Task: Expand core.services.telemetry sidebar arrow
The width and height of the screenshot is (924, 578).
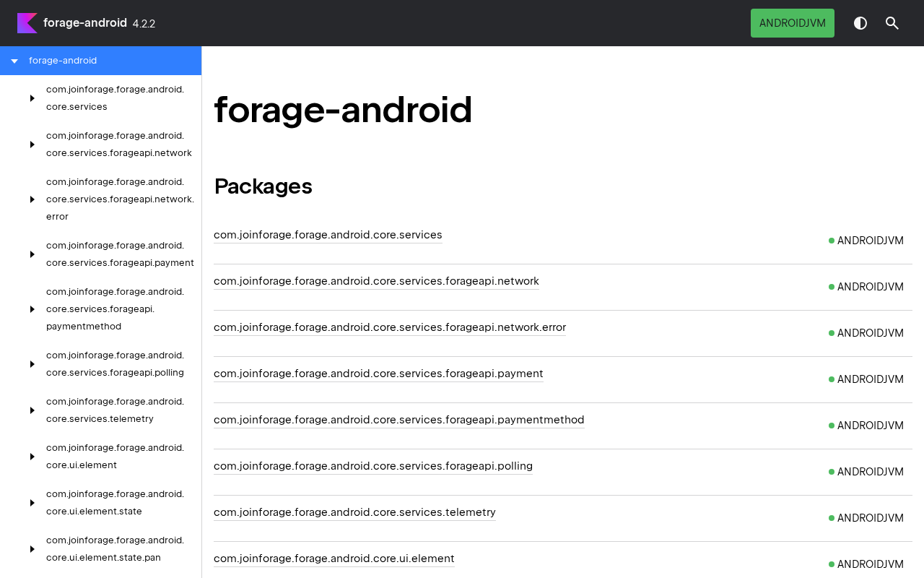Action: (32, 410)
